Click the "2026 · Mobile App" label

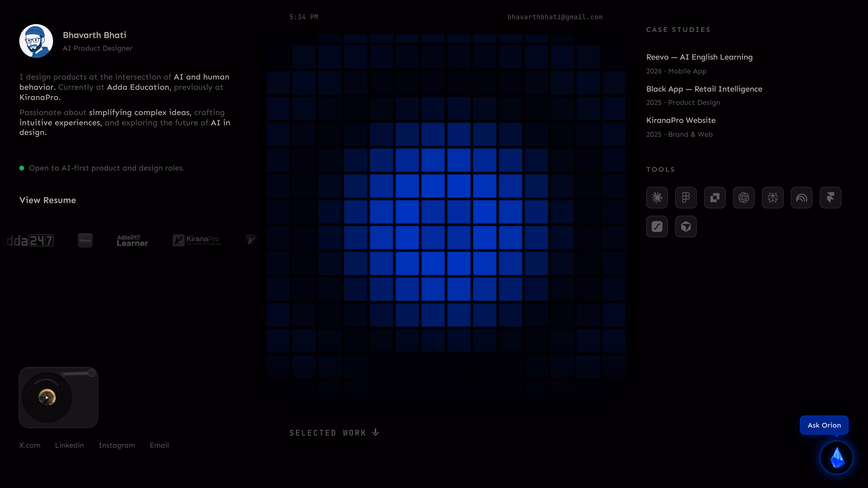tap(676, 71)
